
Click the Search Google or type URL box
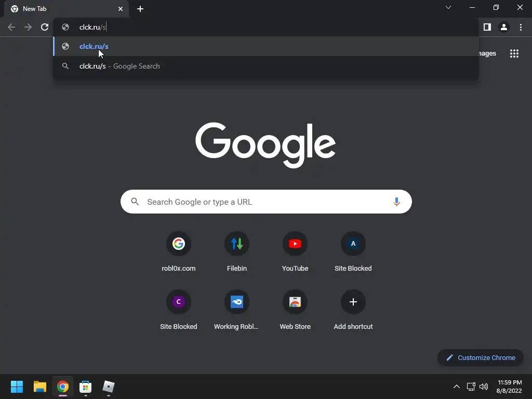click(266, 202)
